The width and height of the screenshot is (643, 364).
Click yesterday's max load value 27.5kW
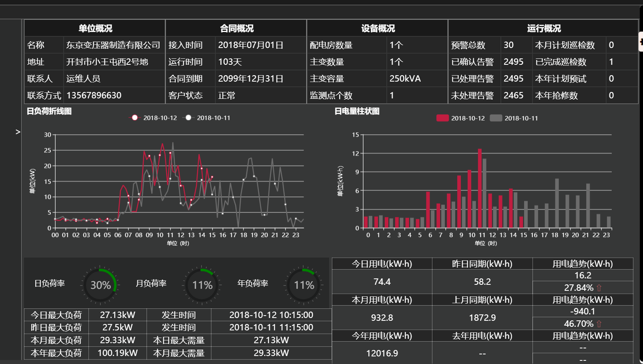117,327
